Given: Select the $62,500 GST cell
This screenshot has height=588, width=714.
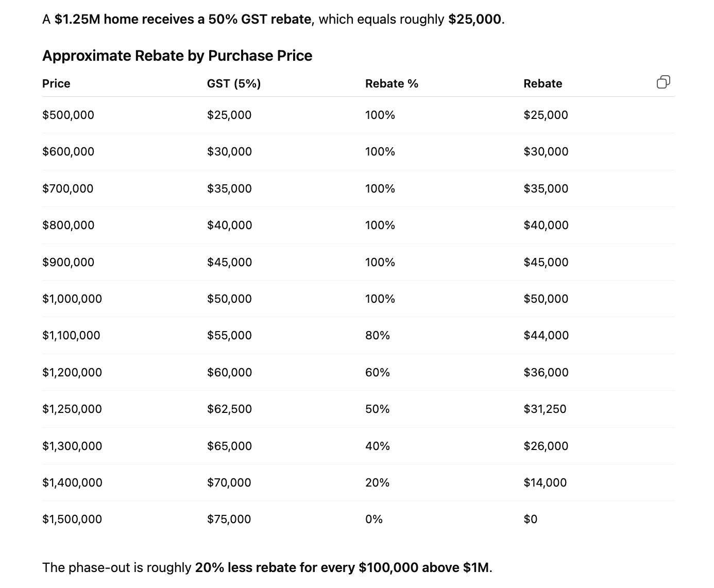Looking at the screenshot, I should click(x=229, y=409).
